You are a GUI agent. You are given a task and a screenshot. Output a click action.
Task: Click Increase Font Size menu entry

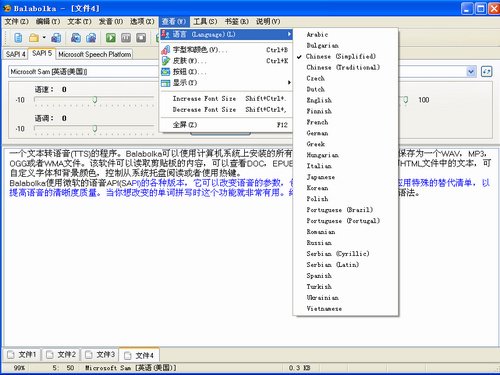tap(226, 99)
